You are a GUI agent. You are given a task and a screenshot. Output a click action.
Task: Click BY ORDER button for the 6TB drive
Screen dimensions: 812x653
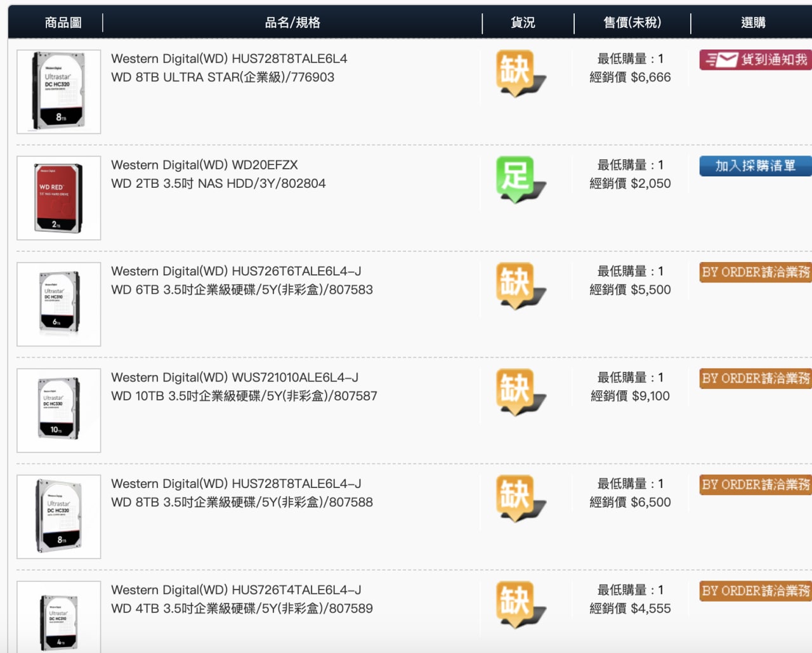tap(756, 272)
